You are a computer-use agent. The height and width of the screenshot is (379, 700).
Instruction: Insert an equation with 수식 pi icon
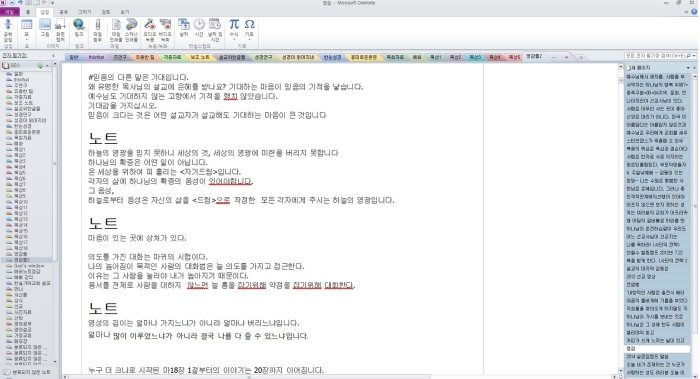(x=234, y=25)
